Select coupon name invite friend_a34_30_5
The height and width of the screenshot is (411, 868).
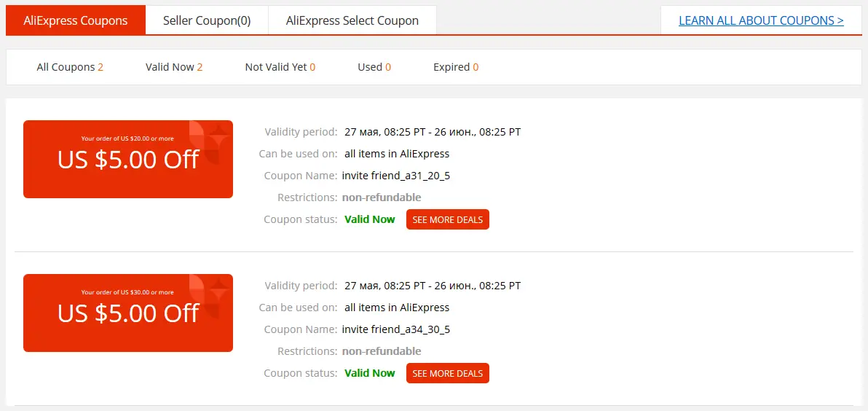point(396,329)
